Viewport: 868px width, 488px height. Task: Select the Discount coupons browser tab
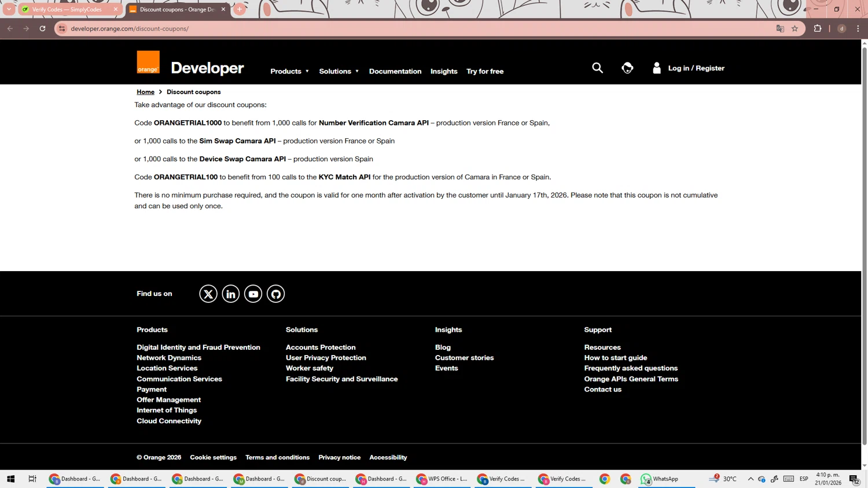click(178, 9)
